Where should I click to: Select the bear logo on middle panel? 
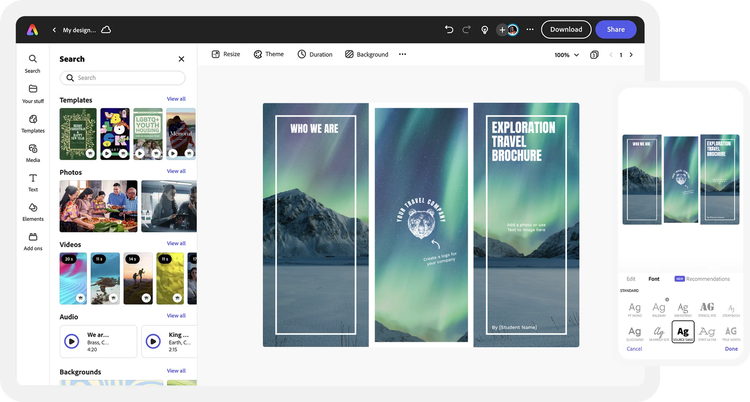coord(421,223)
